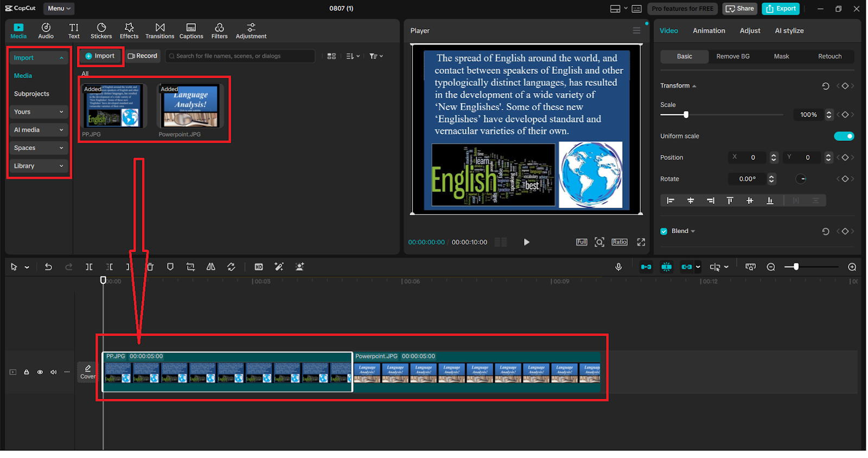Expand the Yours section

[39, 112]
